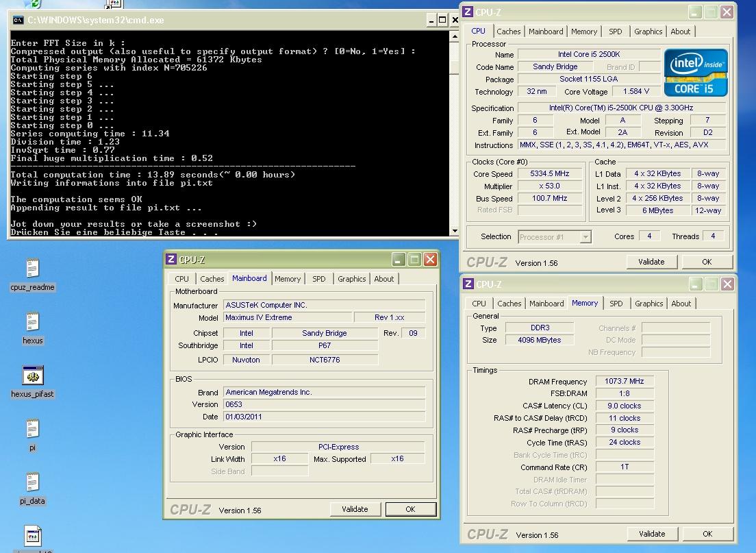
Task: Click OK in CPU-Z Memory window
Action: [x=707, y=534]
